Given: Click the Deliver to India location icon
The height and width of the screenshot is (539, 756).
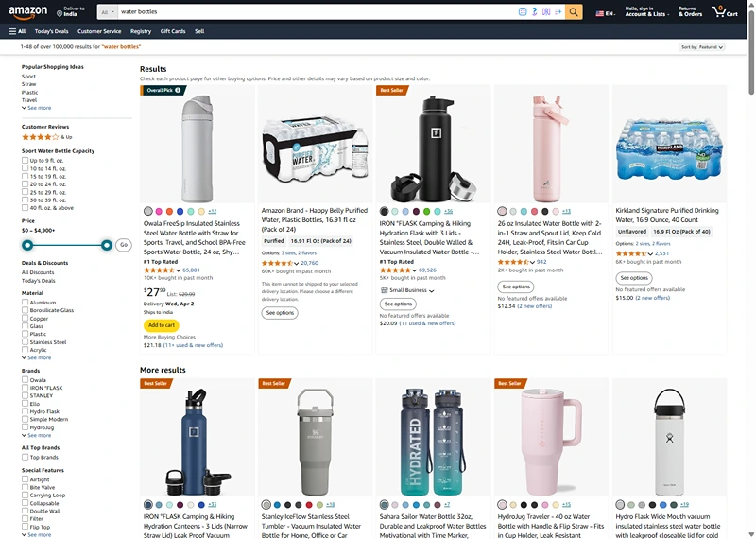Looking at the screenshot, I should 59,12.
